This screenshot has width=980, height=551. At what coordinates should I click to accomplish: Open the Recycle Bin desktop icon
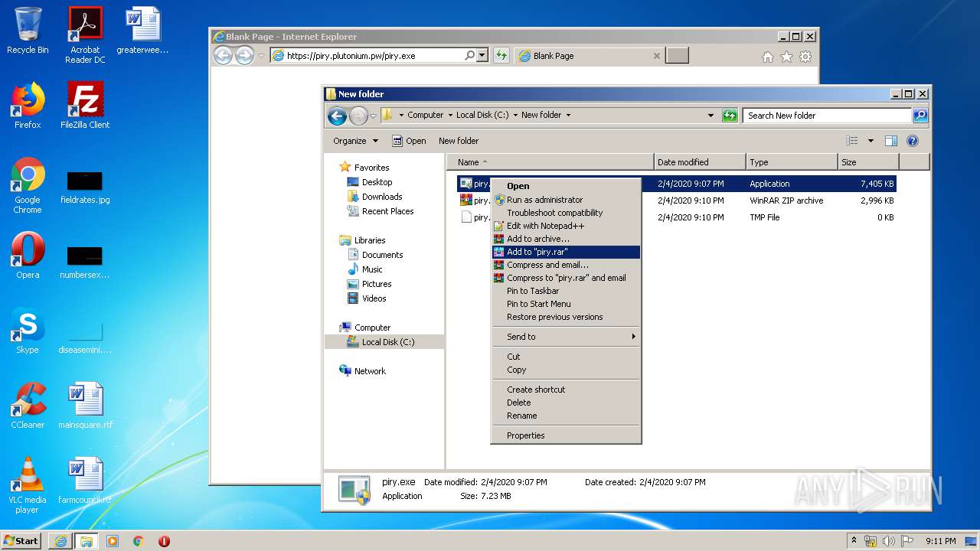point(28,31)
